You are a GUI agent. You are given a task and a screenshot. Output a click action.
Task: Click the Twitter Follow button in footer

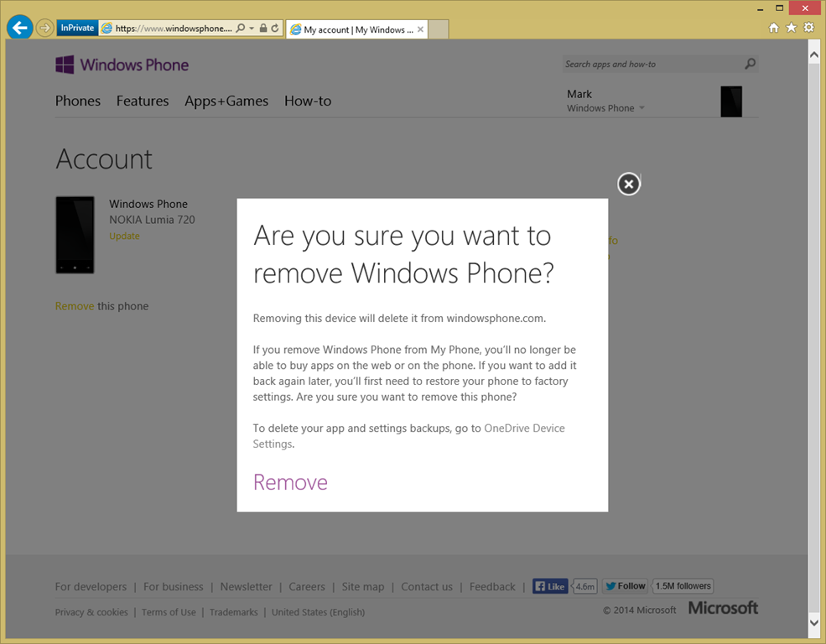click(626, 586)
